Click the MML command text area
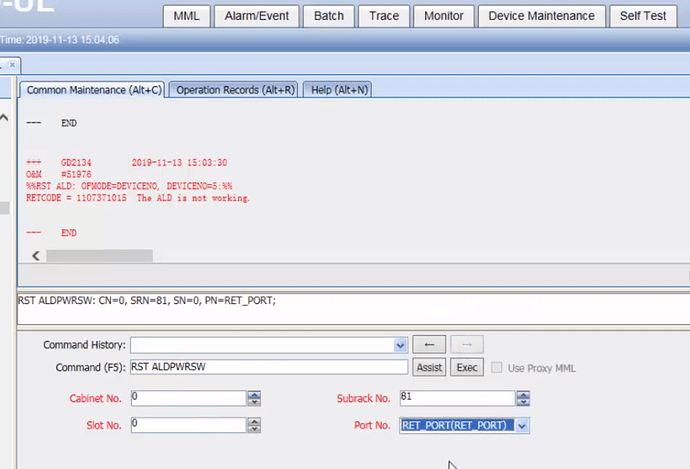The image size is (690, 469). 353,309
